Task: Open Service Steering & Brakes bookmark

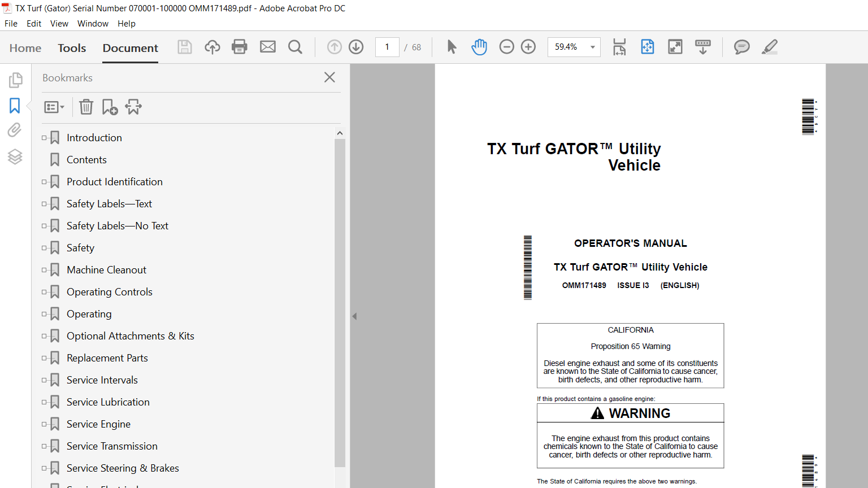Action: pyautogui.click(x=123, y=468)
